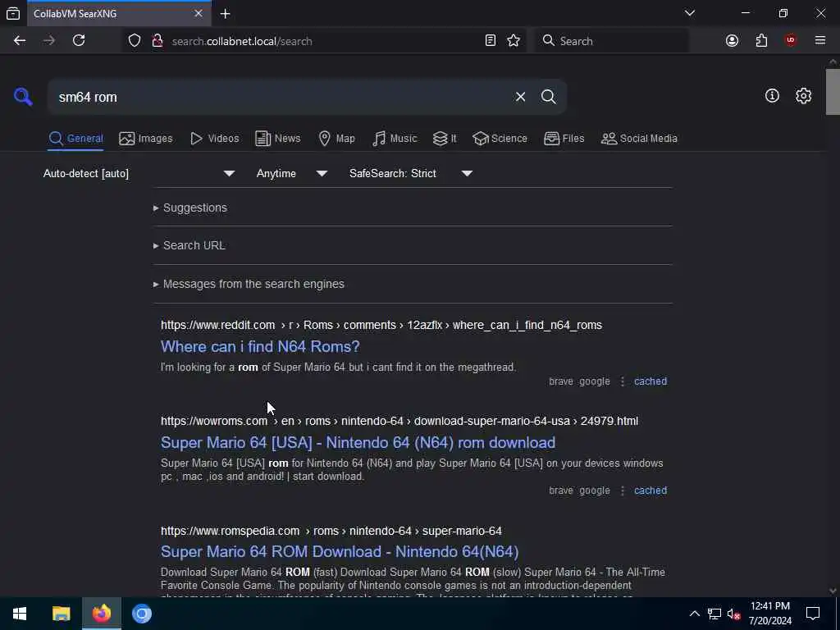Open cached link for wowroms result
The height and width of the screenshot is (630, 840).
click(651, 491)
